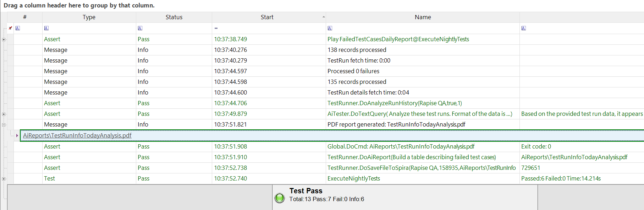
Task: Expand the ExecuteNightlyTests test row
Action: [x=4, y=179]
